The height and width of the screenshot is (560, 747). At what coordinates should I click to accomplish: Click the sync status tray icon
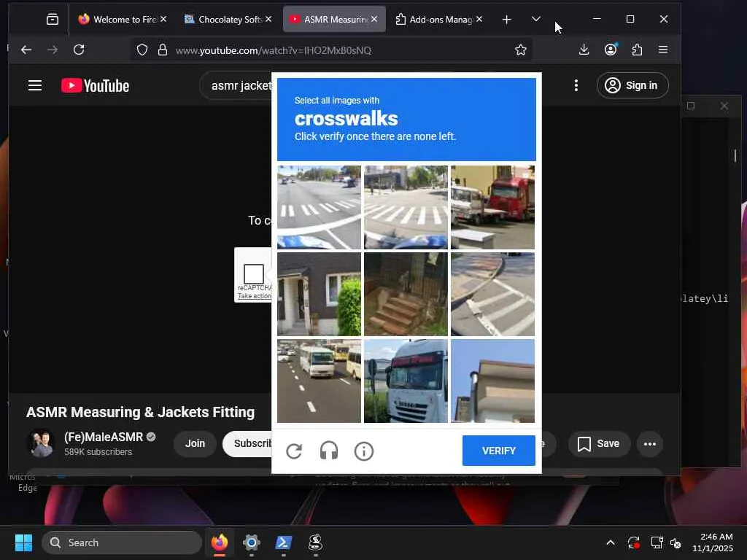(x=634, y=542)
